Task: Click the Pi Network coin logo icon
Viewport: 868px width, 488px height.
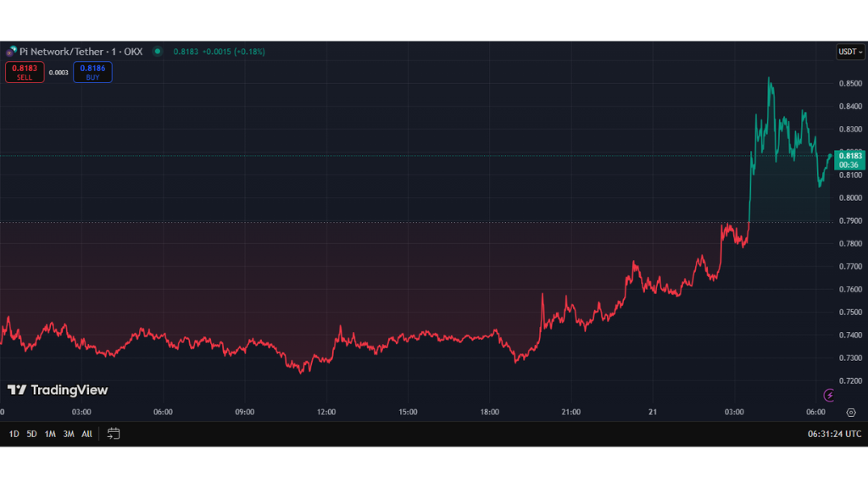Action: point(12,52)
